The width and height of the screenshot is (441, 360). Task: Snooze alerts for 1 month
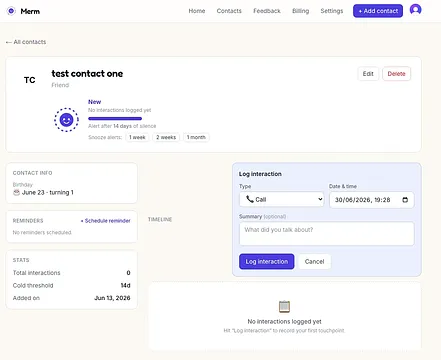tap(196, 137)
